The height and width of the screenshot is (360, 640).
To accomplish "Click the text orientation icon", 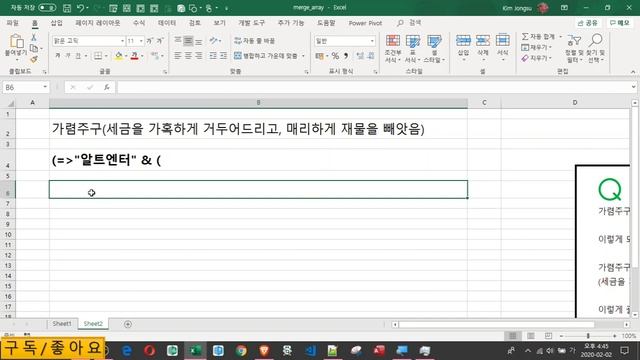I will (213, 41).
